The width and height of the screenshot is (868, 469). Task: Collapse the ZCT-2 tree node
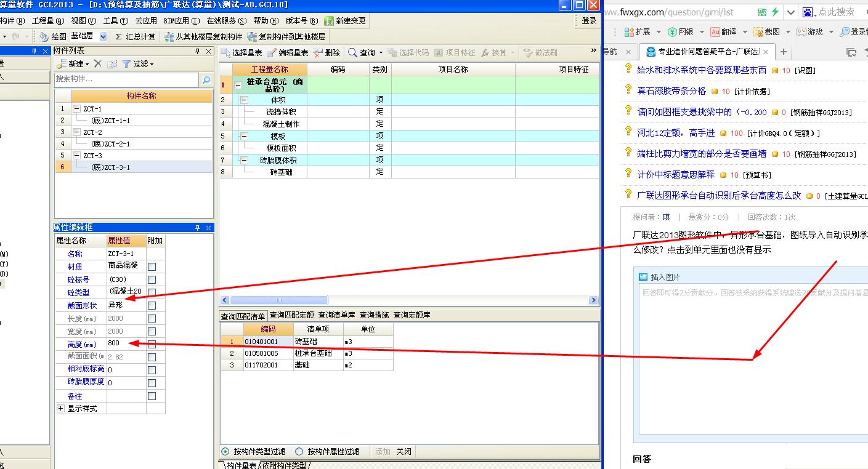[x=77, y=132]
